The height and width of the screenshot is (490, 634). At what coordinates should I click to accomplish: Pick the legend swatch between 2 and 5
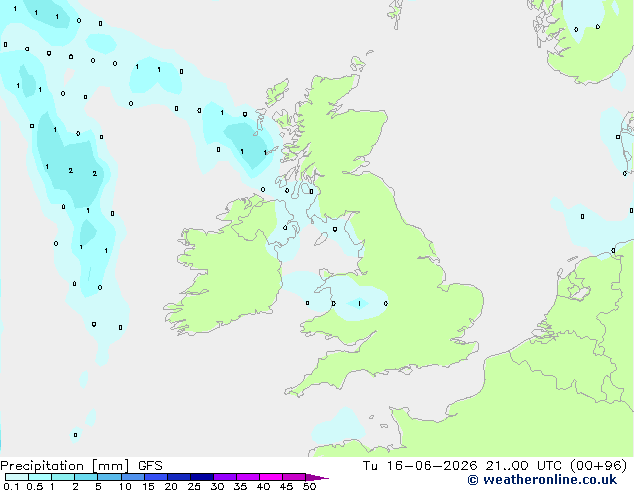(x=86, y=477)
